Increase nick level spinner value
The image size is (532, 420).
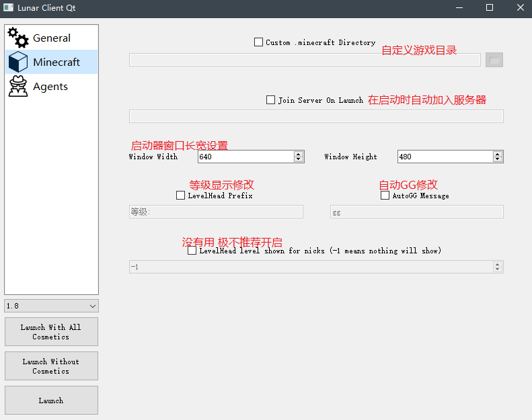pyautogui.click(x=498, y=264)
